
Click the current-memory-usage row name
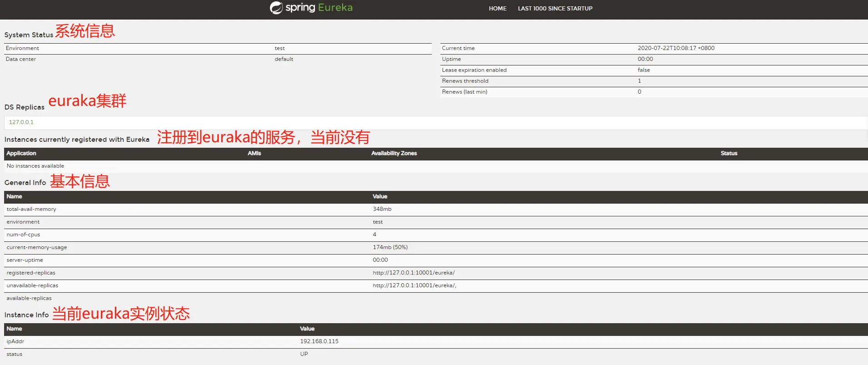(37, 248)
